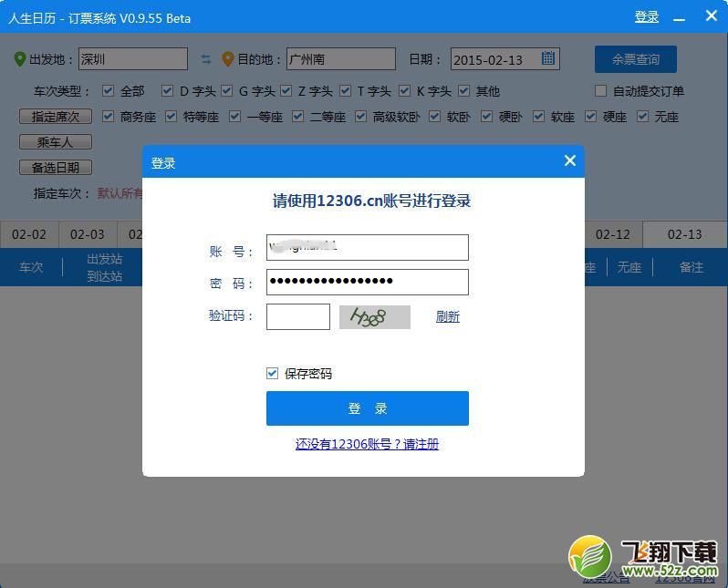The height and width of the screenshot is (588, 728).
Task: Click the 验证码 captcha input box
Action: 298,317
